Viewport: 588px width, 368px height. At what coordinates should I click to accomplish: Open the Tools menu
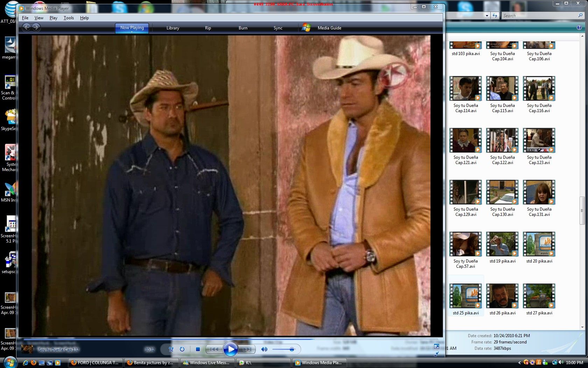[69, 18]
